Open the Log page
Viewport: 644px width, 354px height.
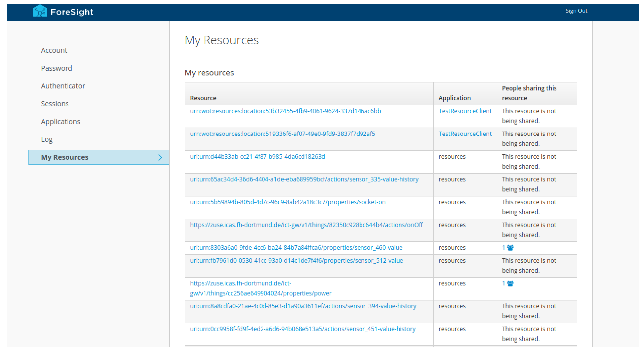tap(47, 139)
